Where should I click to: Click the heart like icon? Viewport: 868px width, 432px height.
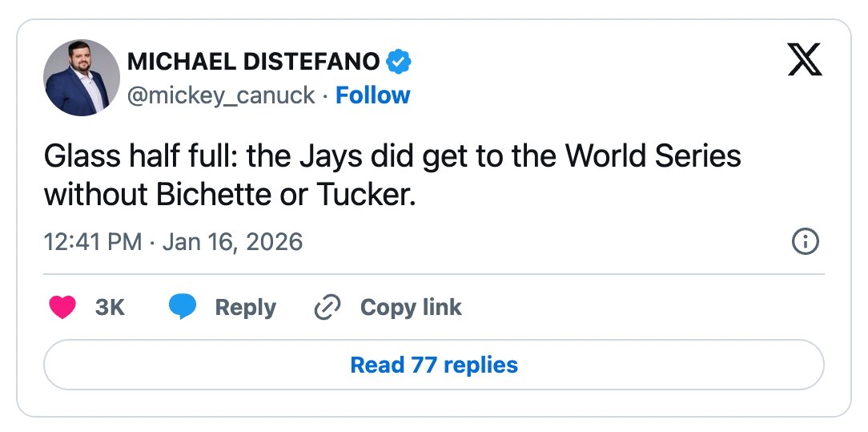click(x=62, y=307)
